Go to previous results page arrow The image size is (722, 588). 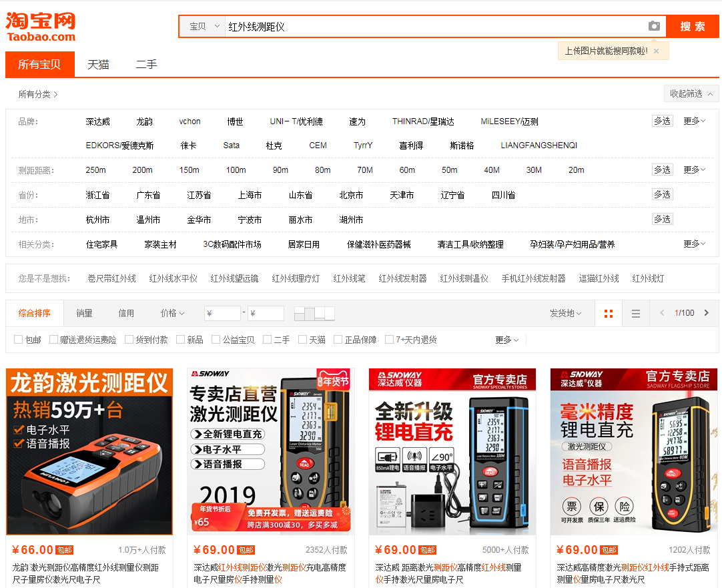coord(662,313)
